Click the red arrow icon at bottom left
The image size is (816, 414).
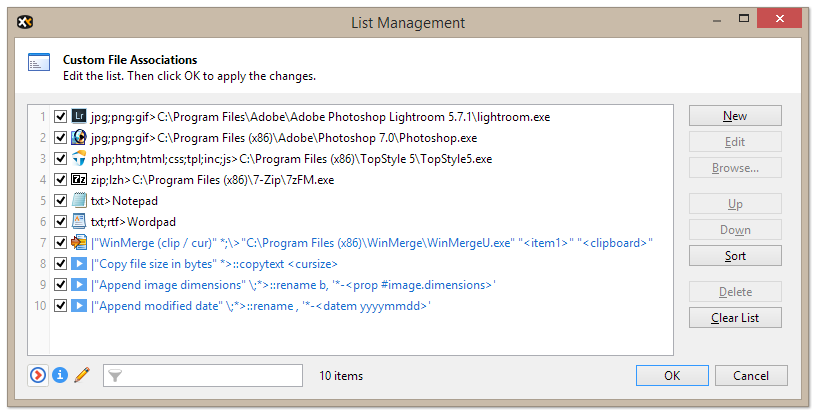38,376
